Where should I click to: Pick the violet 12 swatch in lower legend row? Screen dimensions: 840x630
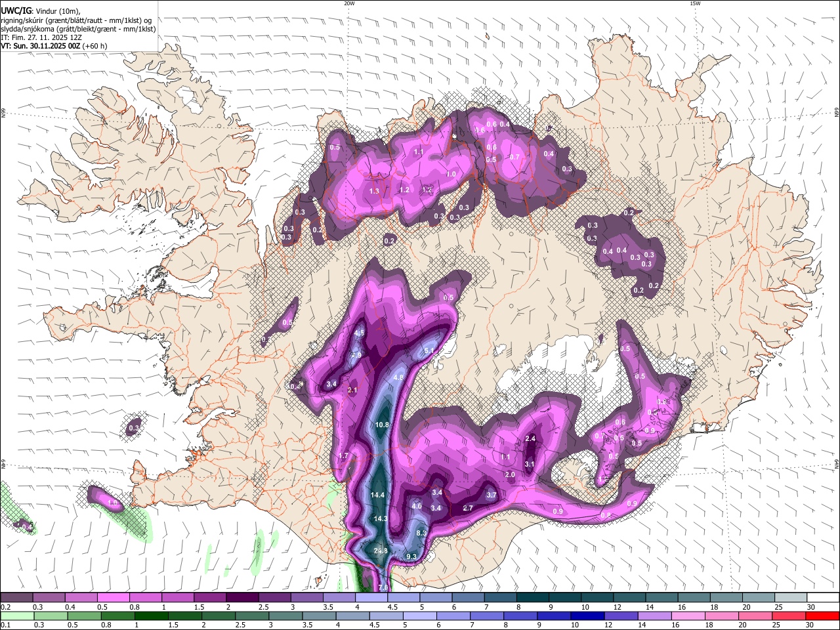click(621, 616)
